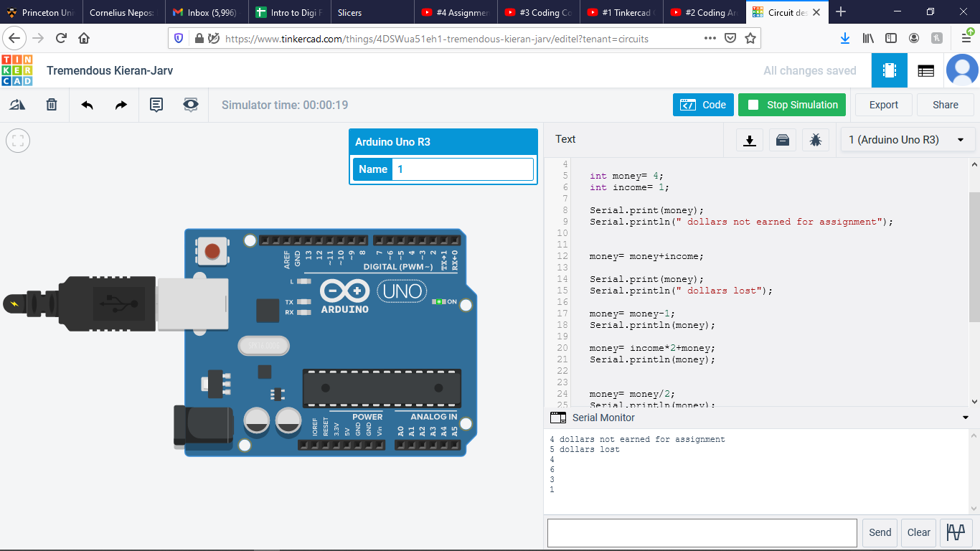Open the component list table icon
The width and height of the screenshot is (980, 551).
click(x=926, y=70)
